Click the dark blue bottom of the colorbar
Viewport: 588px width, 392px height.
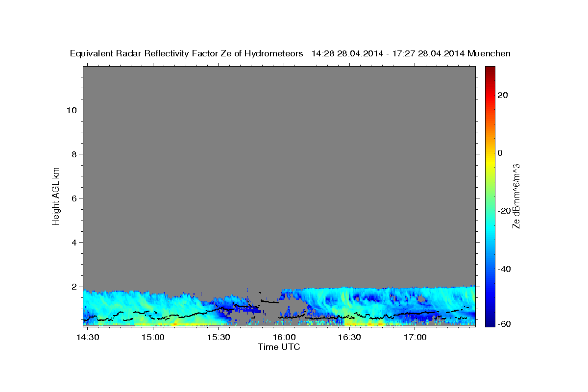pyautogui.click(x=490, y=323)
